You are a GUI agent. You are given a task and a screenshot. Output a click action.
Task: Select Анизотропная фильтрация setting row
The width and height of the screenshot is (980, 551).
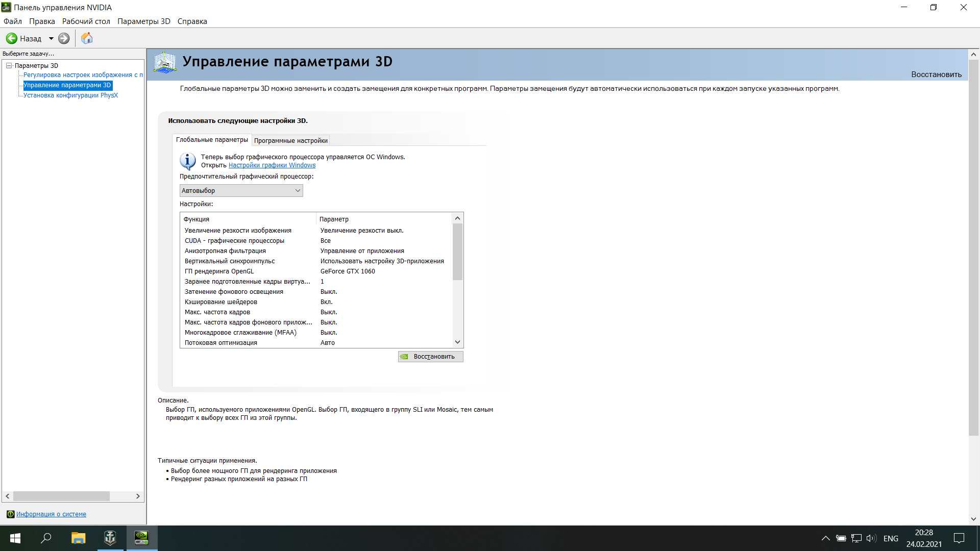316,251
